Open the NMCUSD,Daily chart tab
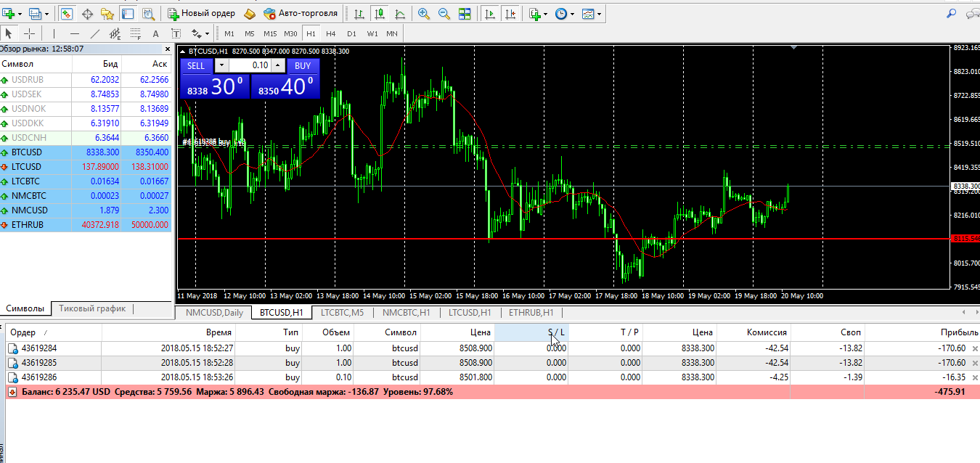The height and width of the screenshot is (463, 980). point(214,313)
